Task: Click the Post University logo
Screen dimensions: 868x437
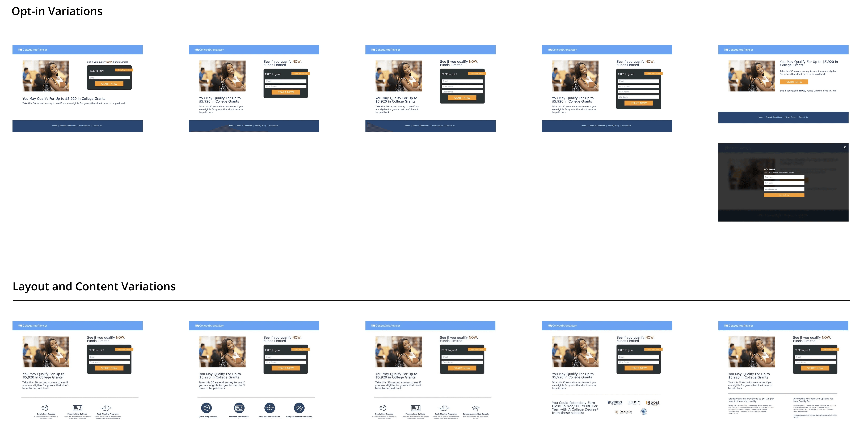Action: point(653,403)
